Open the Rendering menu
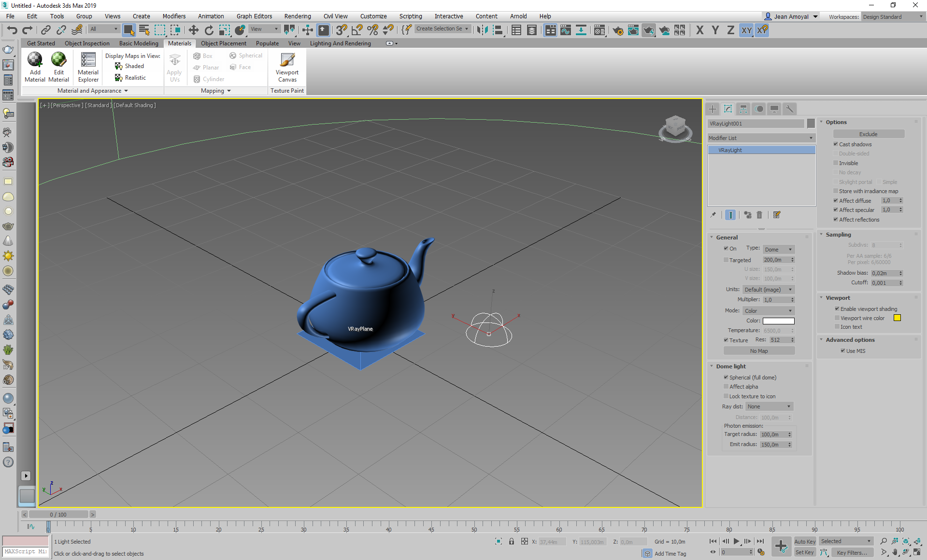Screen dimensions: 927x560 (x=297, y=16)
